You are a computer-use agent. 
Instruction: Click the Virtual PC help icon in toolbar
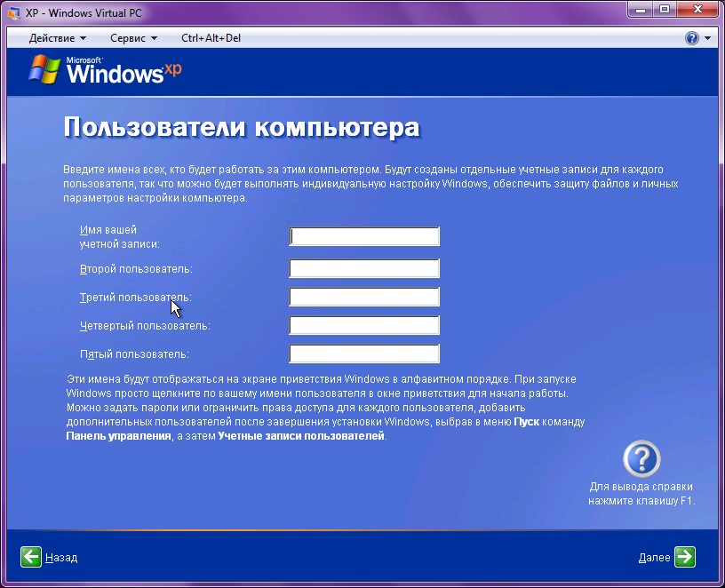[x=692, y=38]
